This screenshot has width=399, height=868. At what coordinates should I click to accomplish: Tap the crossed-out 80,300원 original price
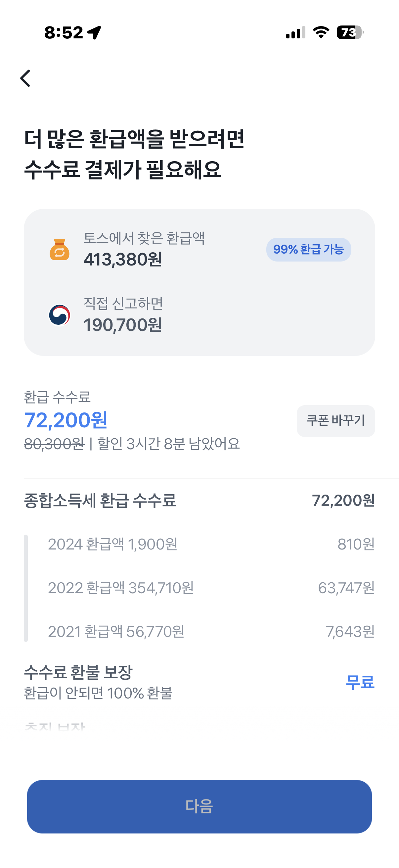(54, 444)
